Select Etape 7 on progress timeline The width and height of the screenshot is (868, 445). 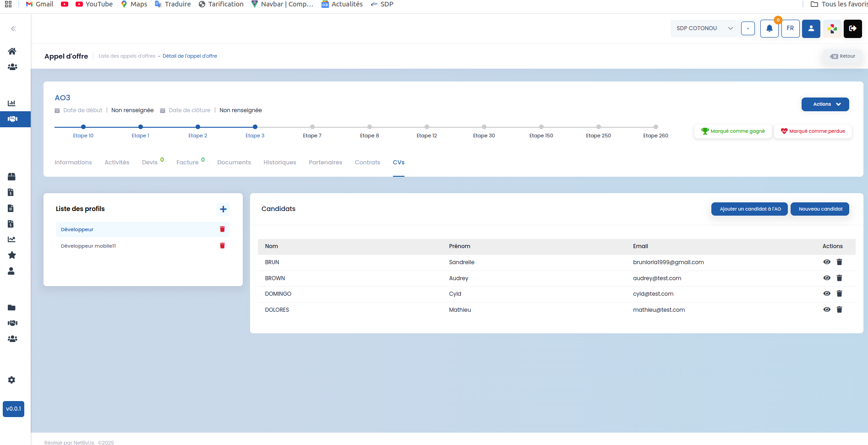[312, 127]
